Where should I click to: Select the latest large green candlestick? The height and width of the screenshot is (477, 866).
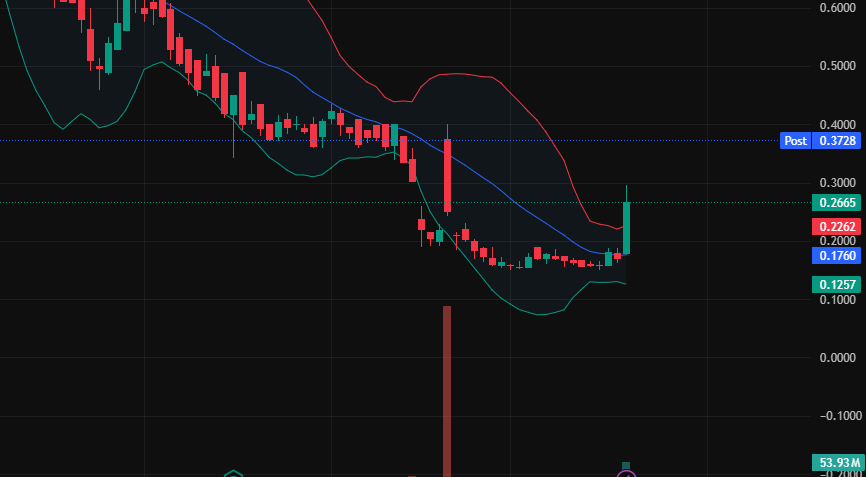click(x=626, y=227)
